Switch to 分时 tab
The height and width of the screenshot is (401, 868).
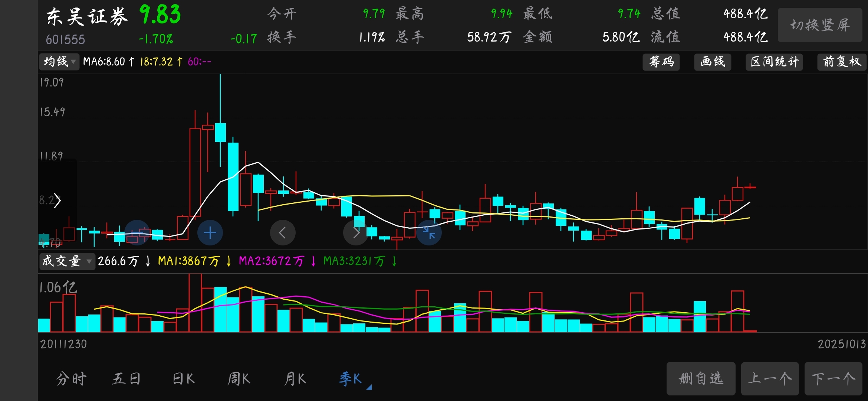71,379
